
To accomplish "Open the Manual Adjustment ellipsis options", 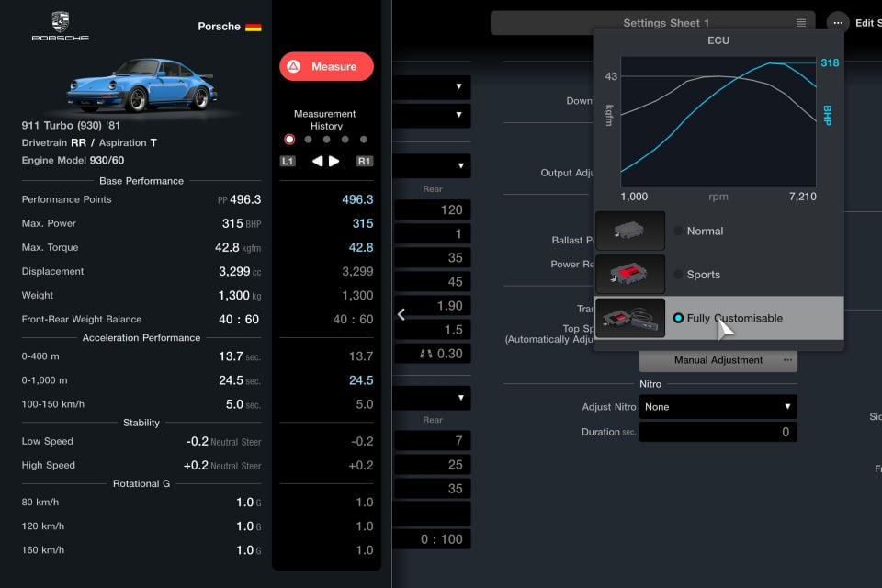I will pyautogui.click(x=787, y=360).
